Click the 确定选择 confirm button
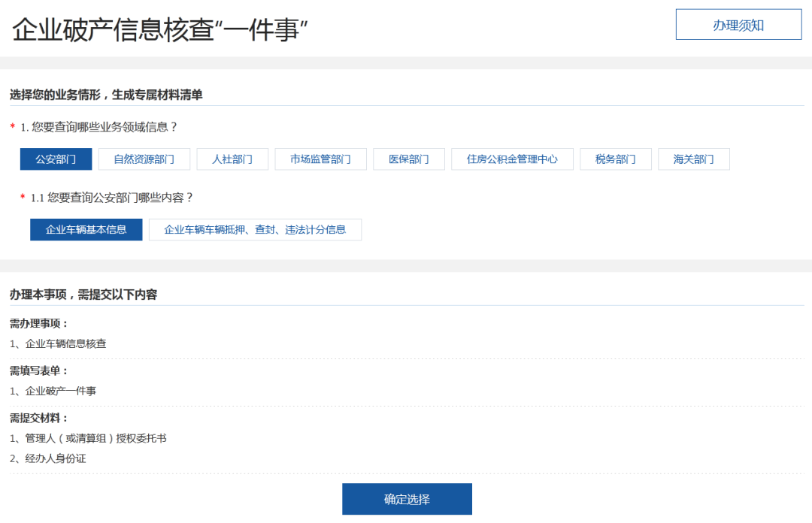The width and height of the screenshot is (812, 523). tap(407, 499)
